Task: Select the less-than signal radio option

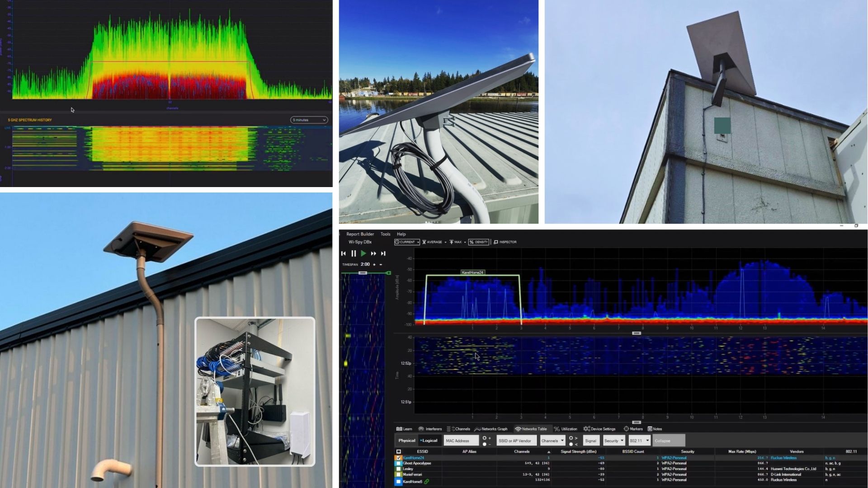Action: click(x=571, y=444)
